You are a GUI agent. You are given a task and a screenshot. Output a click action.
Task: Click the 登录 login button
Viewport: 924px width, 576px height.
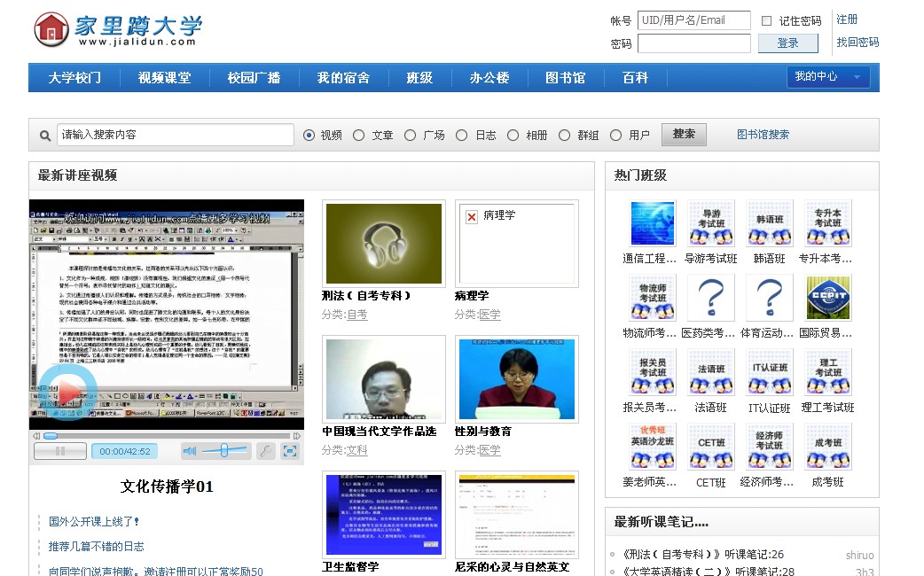coord(787,43)
